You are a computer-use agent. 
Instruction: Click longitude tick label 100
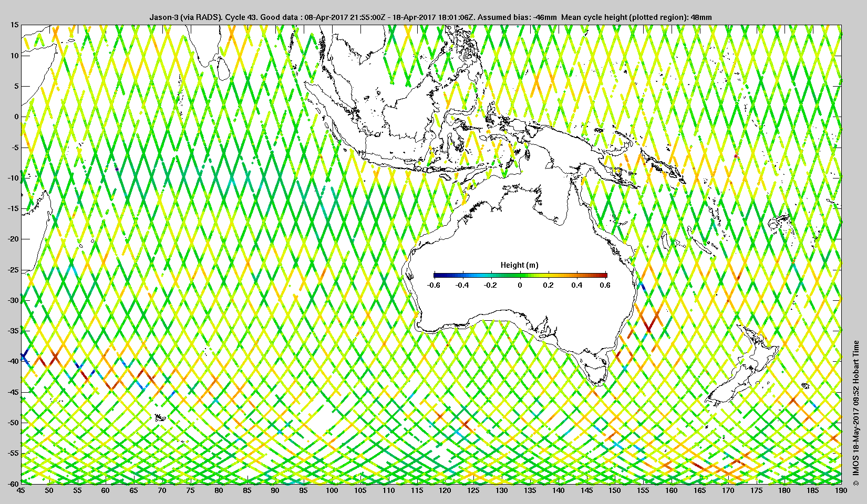[332, 490]
